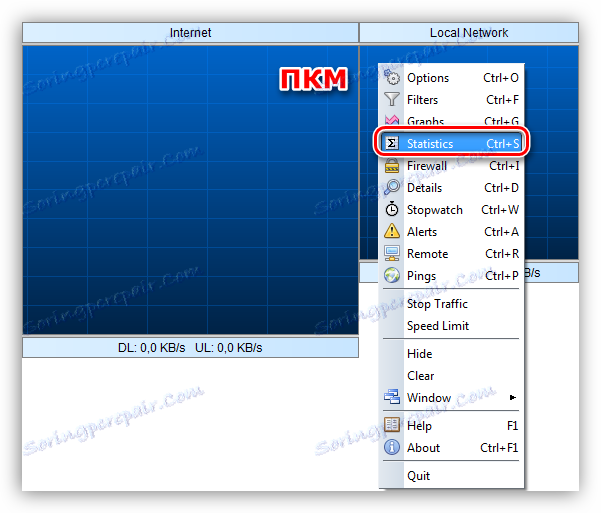Click the Internet traffic graph area
Image resolution: width=601 pixels, height=513 pixels.
[190, 190]
